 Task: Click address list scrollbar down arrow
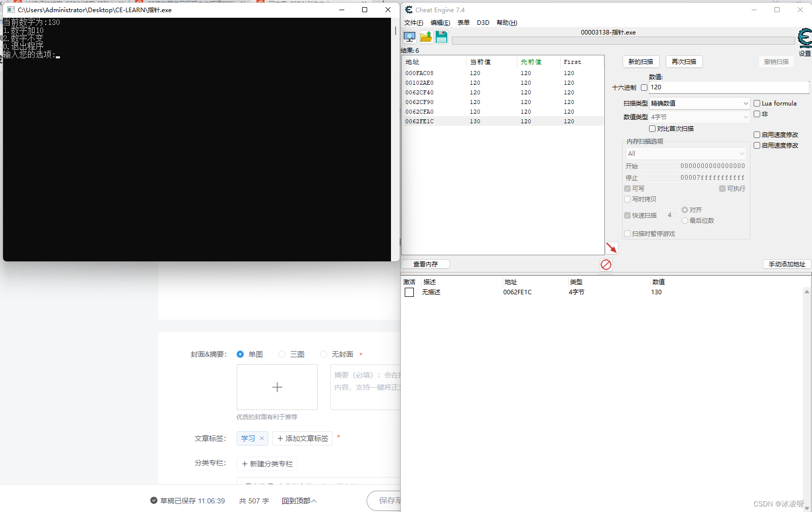coord(807,507)
